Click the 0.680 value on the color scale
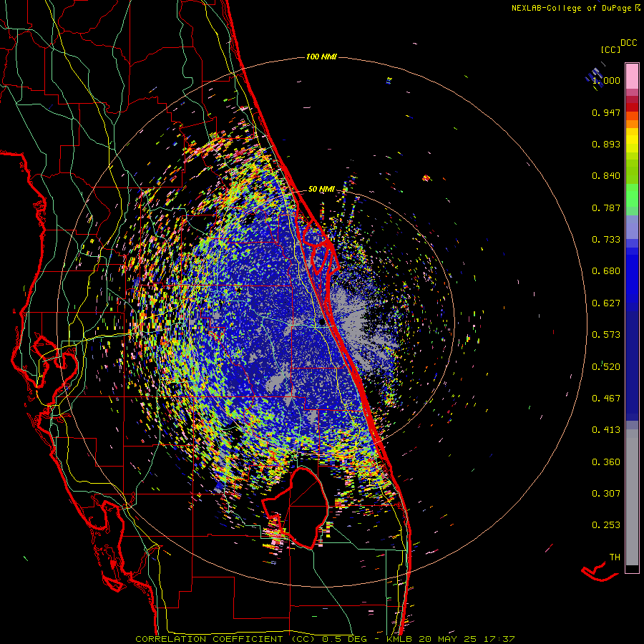This screenshot has height=644, width=644. click(x=606, y=271)
